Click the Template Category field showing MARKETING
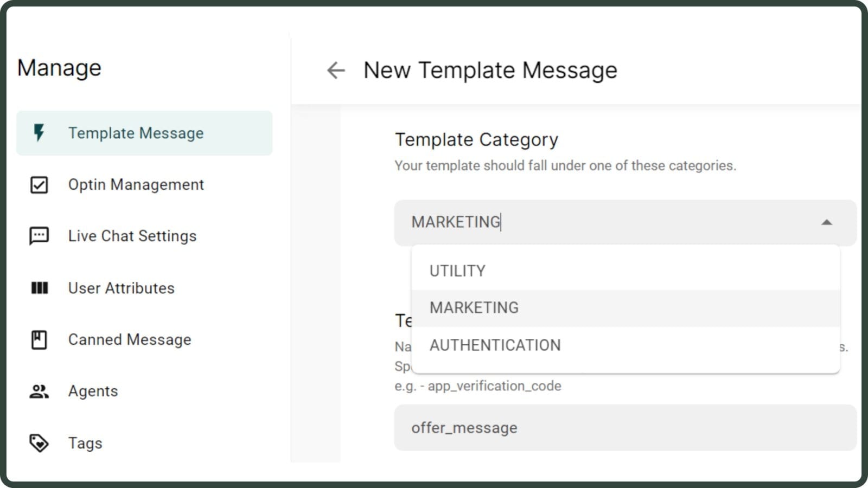Image resolution: width=868 pixels, height=488 pixels. 597,222
